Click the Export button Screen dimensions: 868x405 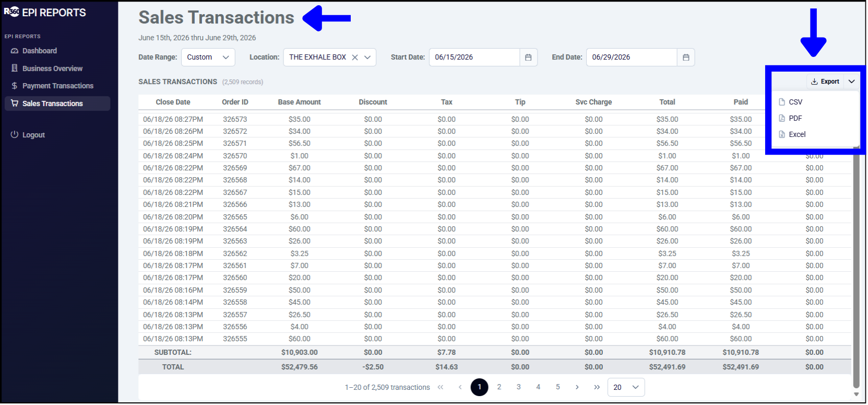click(x=825, y=82)
